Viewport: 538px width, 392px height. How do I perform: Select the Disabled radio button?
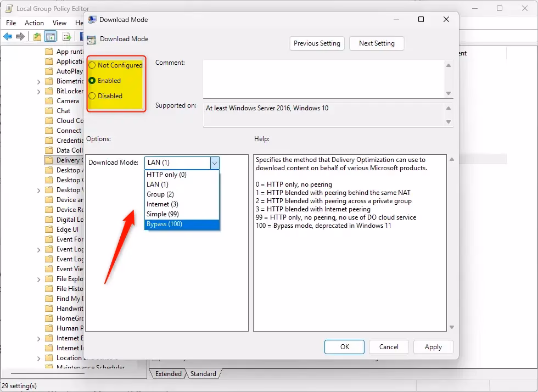(x=92, y=96)
